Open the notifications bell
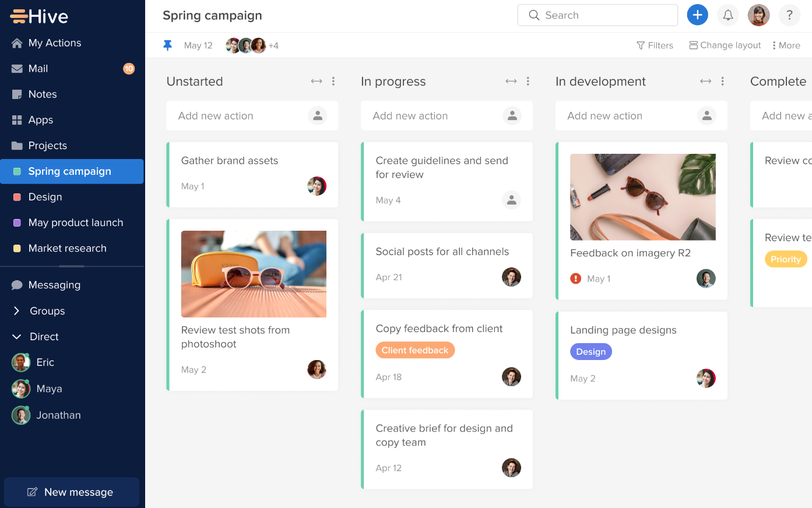Screen dimensions: 812x508 pyautogui.click(x=728, y=15)
